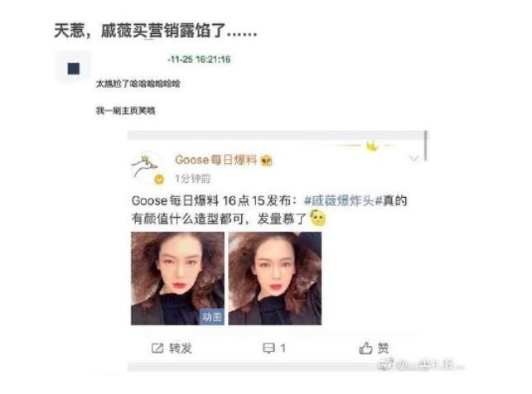Click the Weibo watermark logo
The width and height of the screenshot is (532, 394).
pyautogui.click(x=385, y=364)
